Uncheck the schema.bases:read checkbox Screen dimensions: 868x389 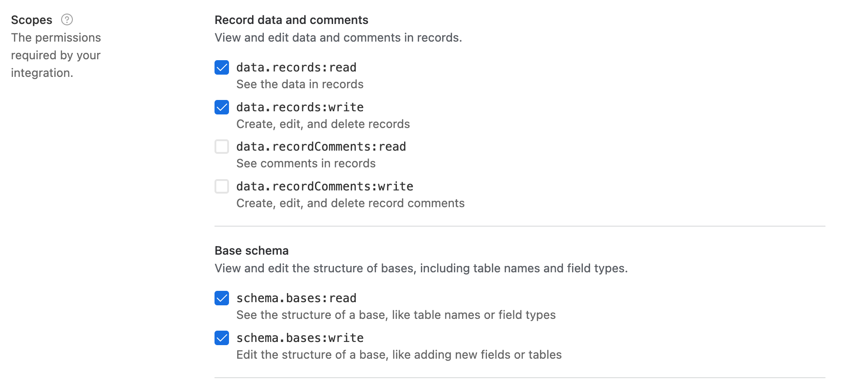point(222,298)
